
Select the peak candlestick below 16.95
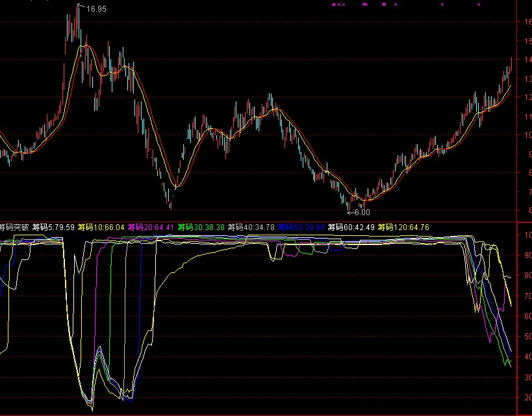[77, 23]
